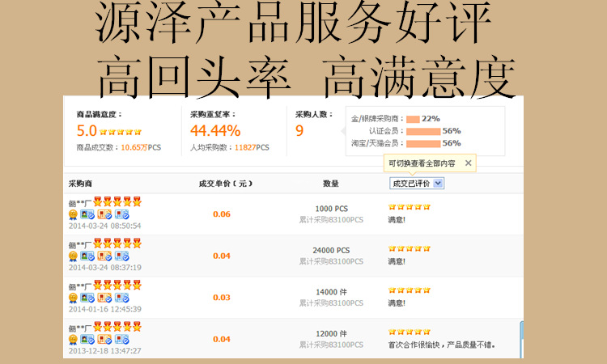The image size is (607, 364).
Task: Click buyer level stars in the 08:50:54 row
Action: pos(117,201)
